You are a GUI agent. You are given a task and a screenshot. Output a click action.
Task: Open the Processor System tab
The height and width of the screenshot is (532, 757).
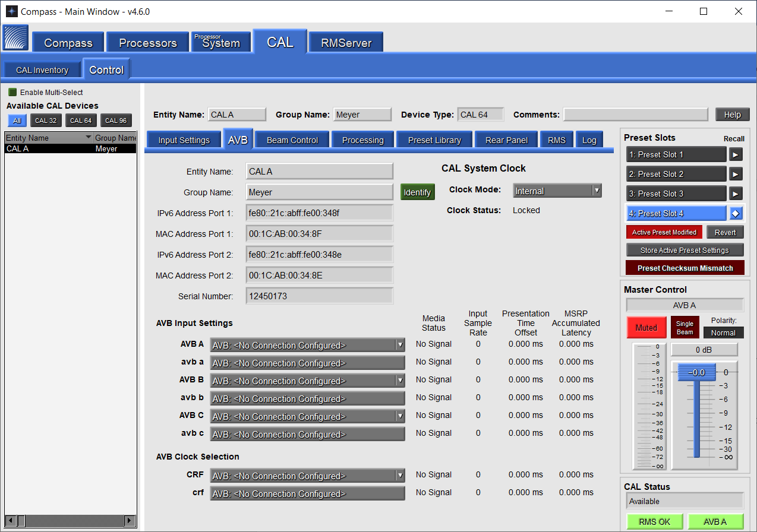221,42
